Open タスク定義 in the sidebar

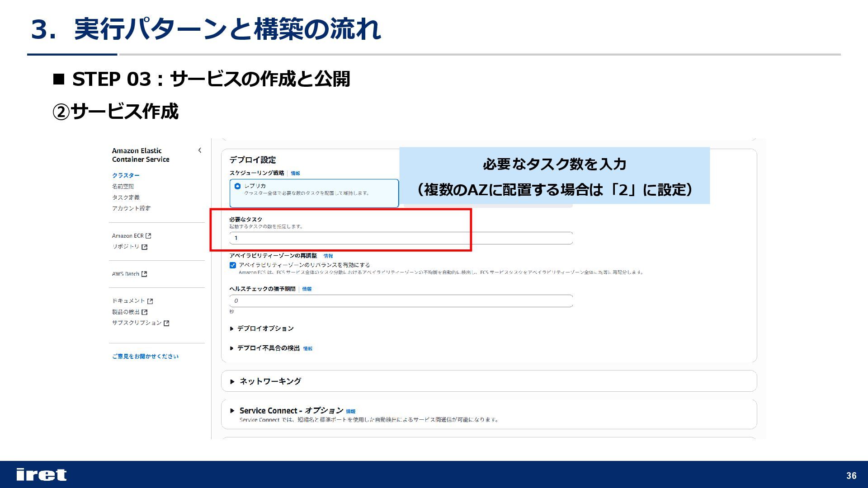[x=126, y=197]
